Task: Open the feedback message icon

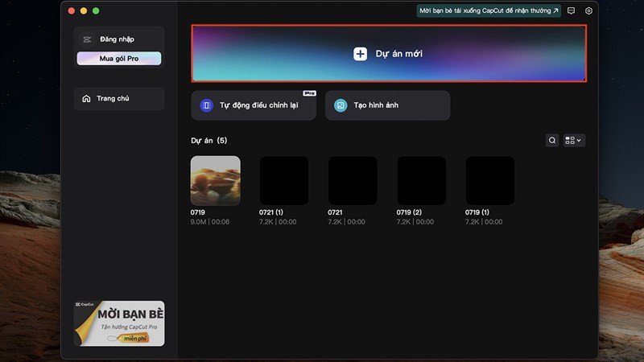Action: 571,10
